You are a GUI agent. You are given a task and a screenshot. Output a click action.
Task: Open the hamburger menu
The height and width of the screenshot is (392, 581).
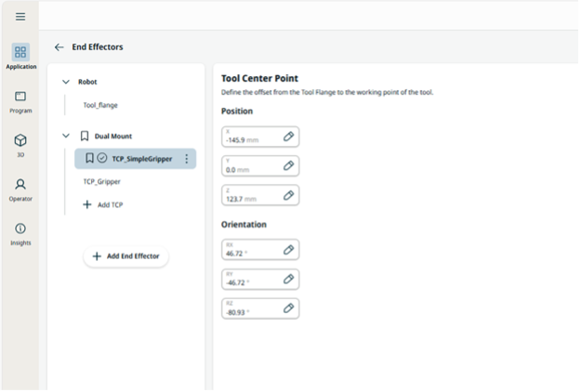[x=20, y=17]
